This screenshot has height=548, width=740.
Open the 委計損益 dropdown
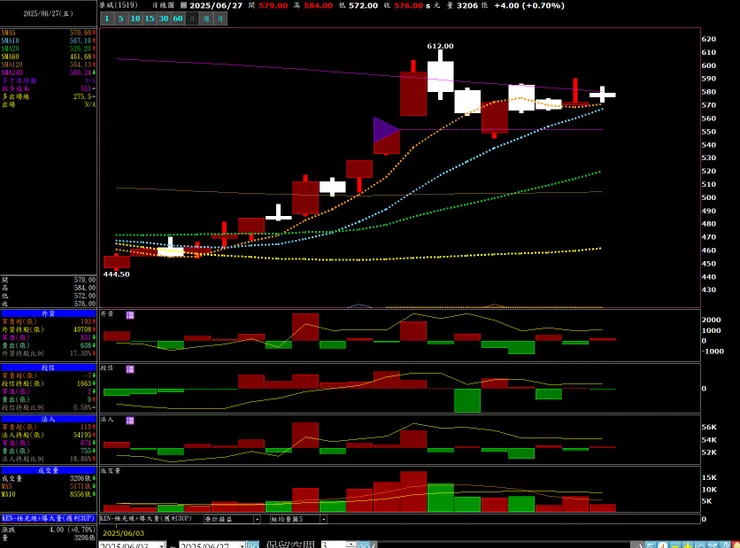click(257, 519)
